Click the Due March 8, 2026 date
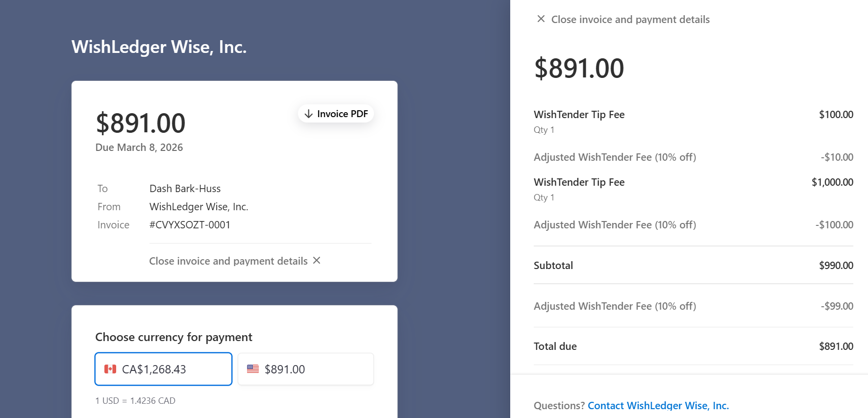 (139, 148)
